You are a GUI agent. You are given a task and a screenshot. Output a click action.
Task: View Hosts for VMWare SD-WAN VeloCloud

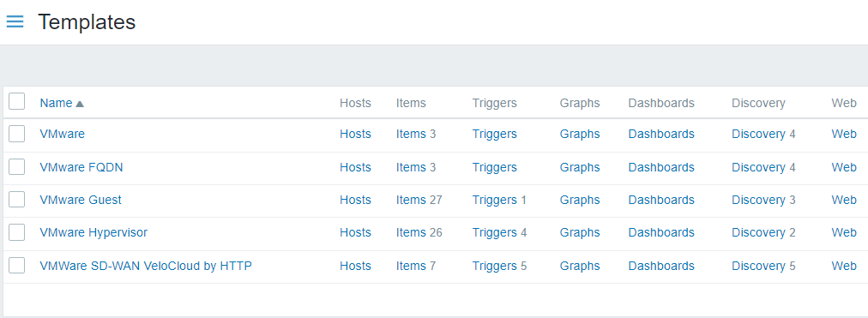(355, 266)
